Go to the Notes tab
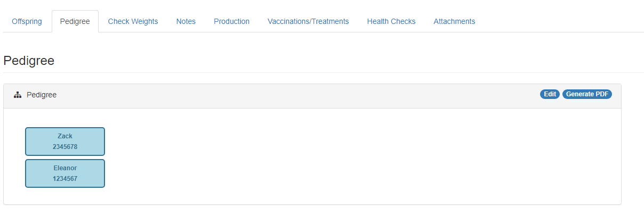The height and width of the screenshot is (216, 644). point(186,21)
